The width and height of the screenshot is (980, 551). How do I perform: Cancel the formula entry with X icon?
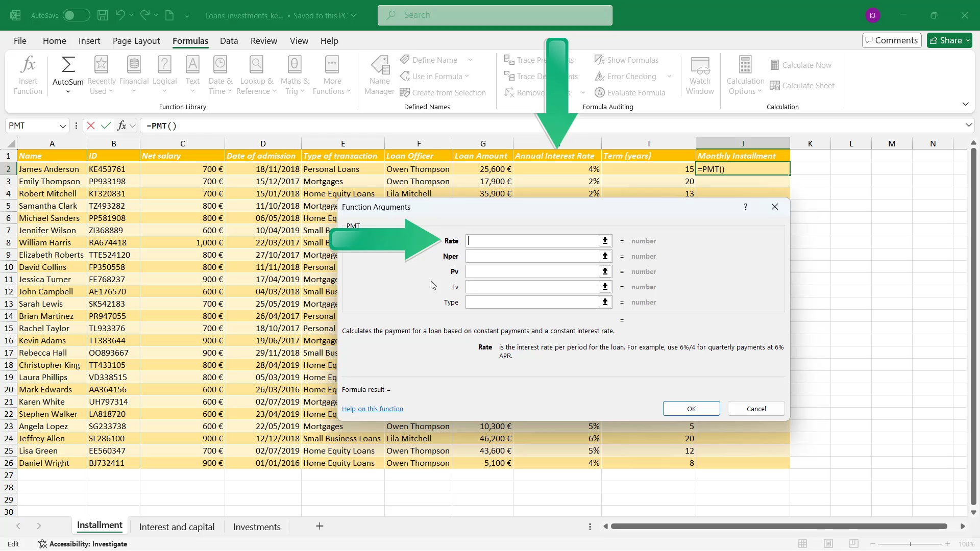(91, 126)
